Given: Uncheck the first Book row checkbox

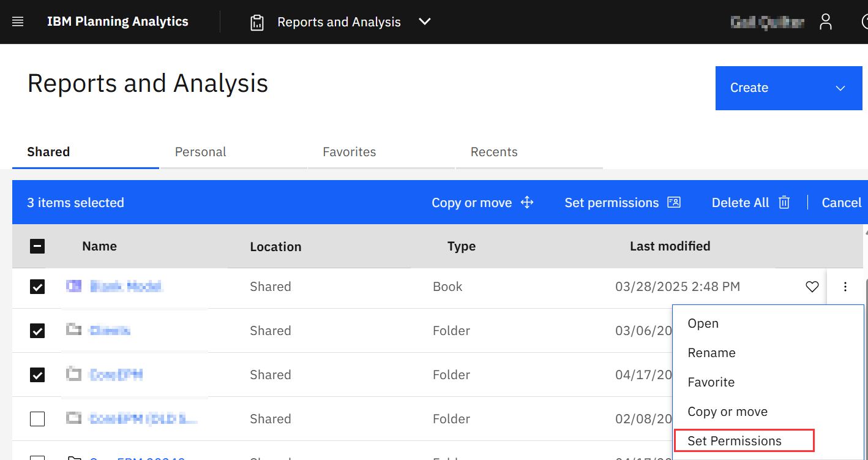Looking at the screenshot, I should point(37,287).
